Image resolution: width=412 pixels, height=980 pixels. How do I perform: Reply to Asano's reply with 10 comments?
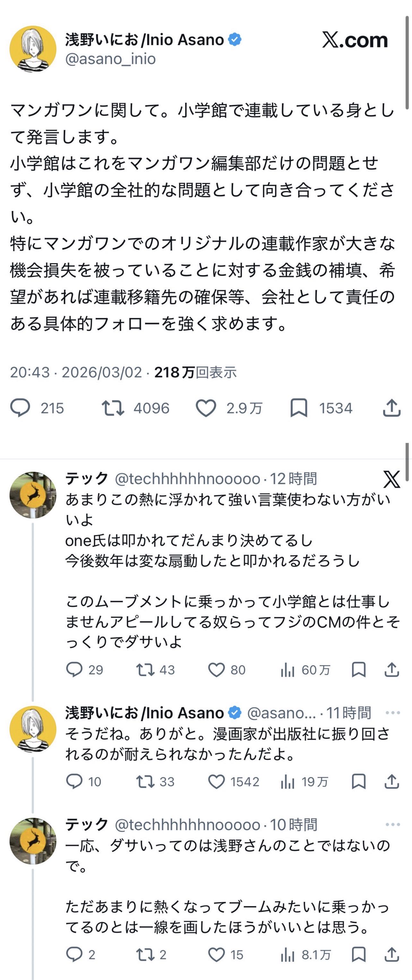[x=74, y=781]
